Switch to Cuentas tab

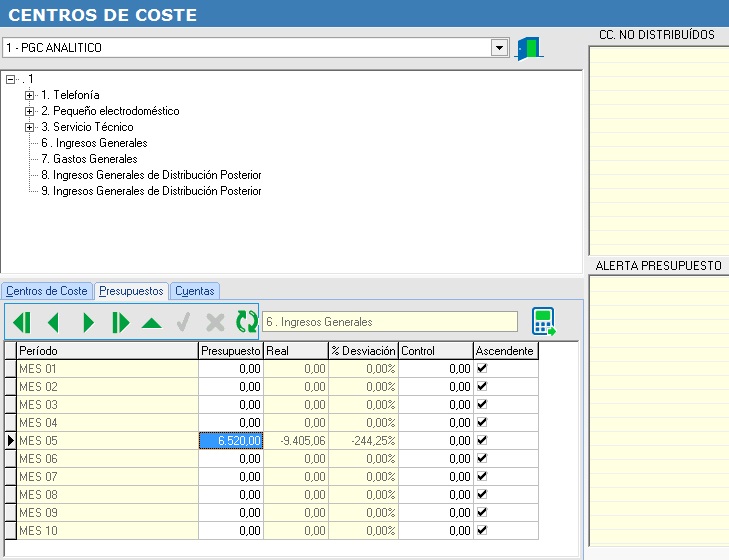[194, 291]
